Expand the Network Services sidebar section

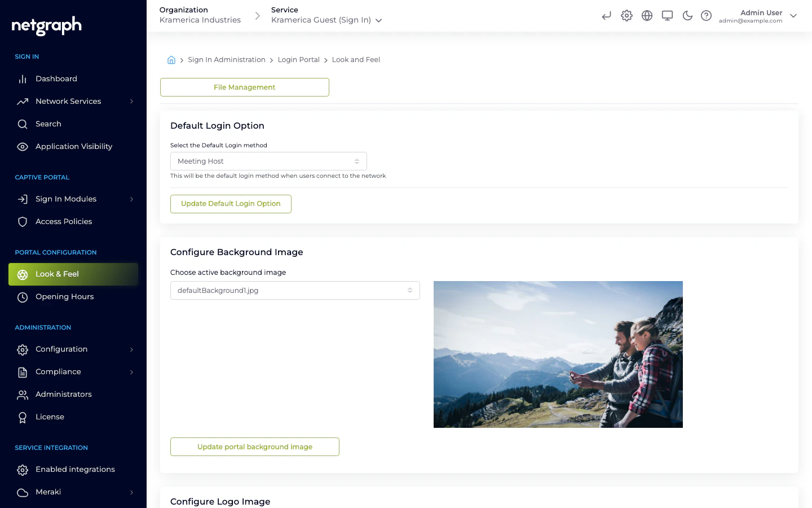68,101
